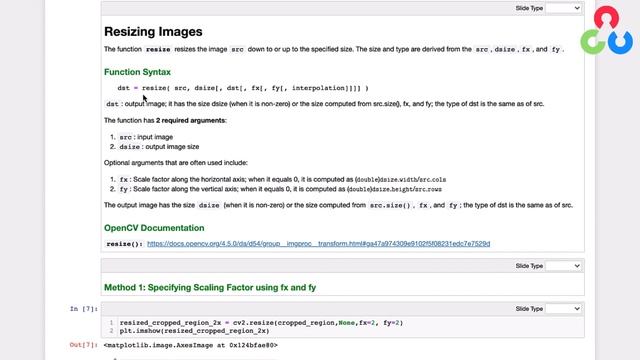The height and width of the screenshot is (360, 640).
Task: Click the 'dst : output image' description line
Action: (325, 104)
